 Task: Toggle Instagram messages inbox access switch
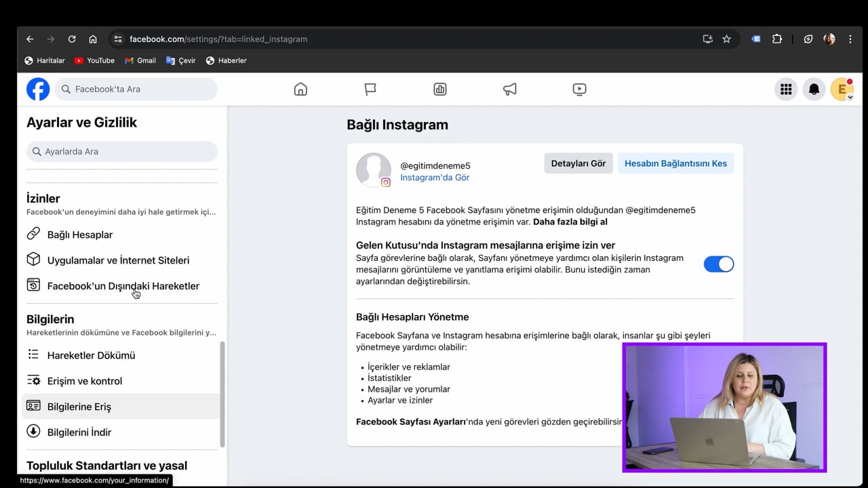point(719,264)
